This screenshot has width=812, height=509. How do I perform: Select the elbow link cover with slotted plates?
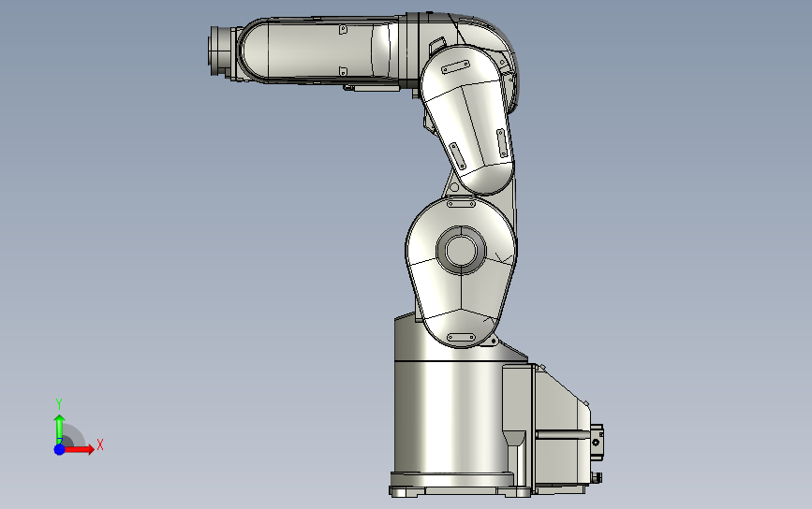467,119
